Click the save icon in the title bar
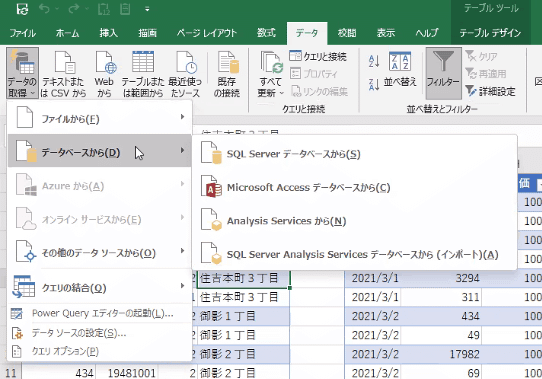542x379 pixels. pyautogui.click(x=22, y=9)
